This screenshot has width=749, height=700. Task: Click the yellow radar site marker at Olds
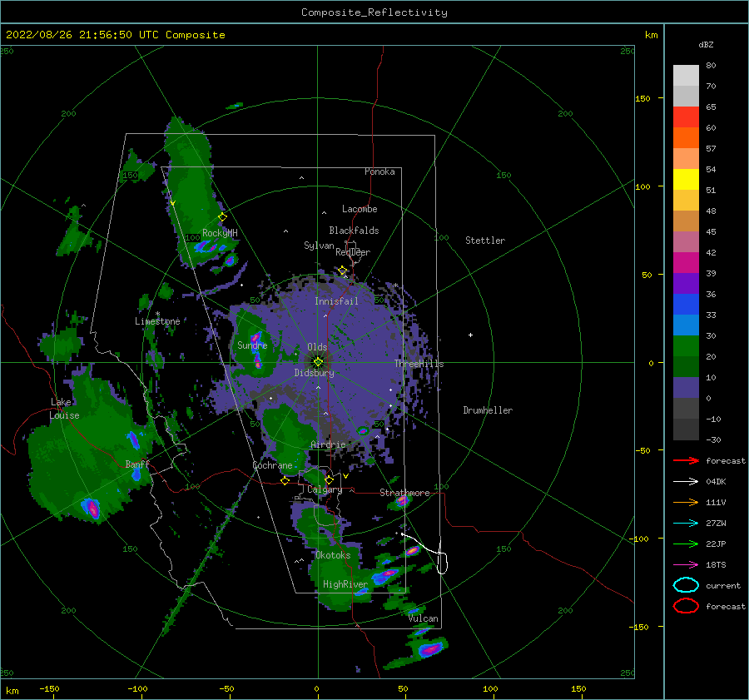click(318, 362)
